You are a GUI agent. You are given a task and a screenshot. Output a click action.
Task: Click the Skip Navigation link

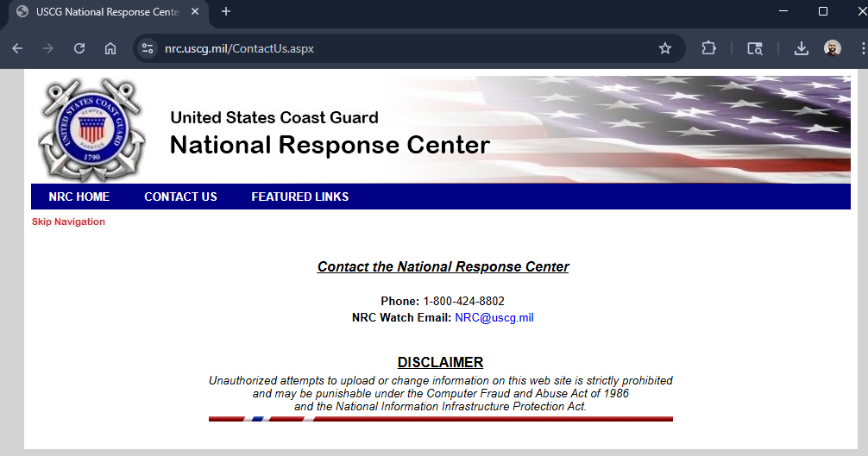tap(68, 222)
